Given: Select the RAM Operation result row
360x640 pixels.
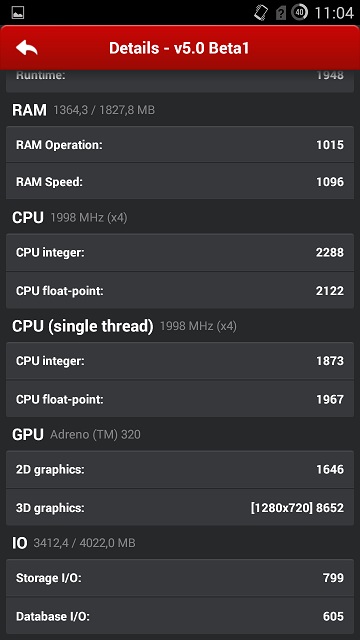Looking at the screenshot, I should (x=180, y=144).
